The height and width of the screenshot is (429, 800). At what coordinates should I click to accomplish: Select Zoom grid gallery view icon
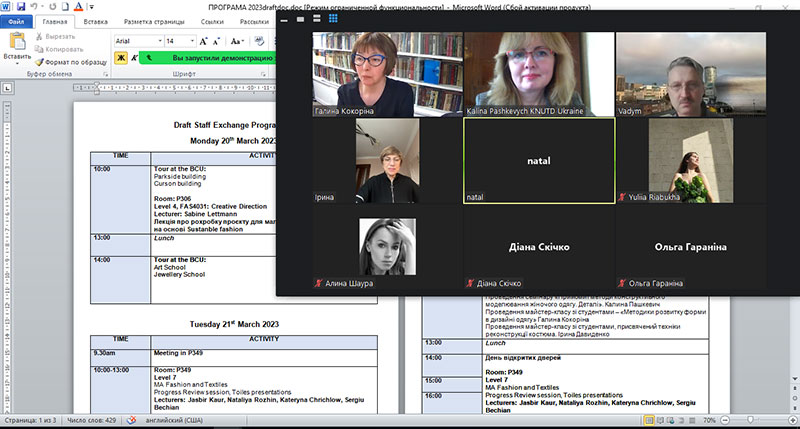(333, 19)
